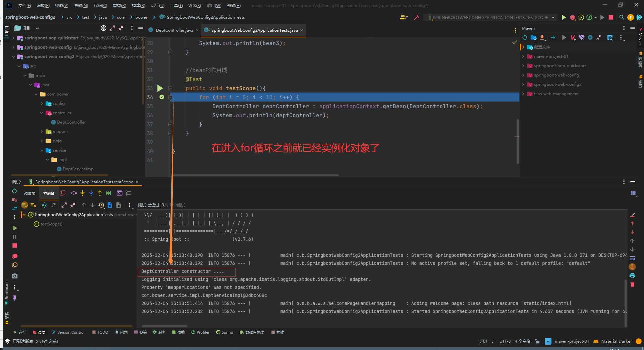Toggle show ignored tests filter
Screen dimensions: 644x350
click(33, 205)
